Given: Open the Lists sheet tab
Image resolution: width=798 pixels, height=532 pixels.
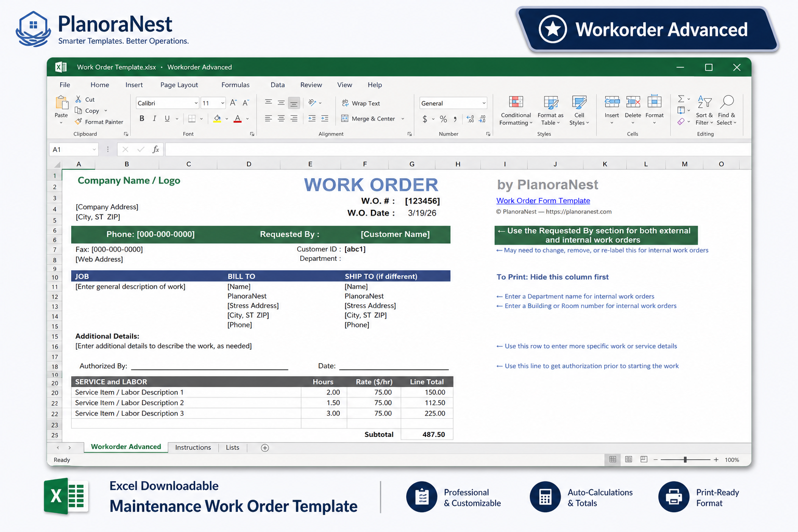Looking at the screenshot, I should 233,447.
